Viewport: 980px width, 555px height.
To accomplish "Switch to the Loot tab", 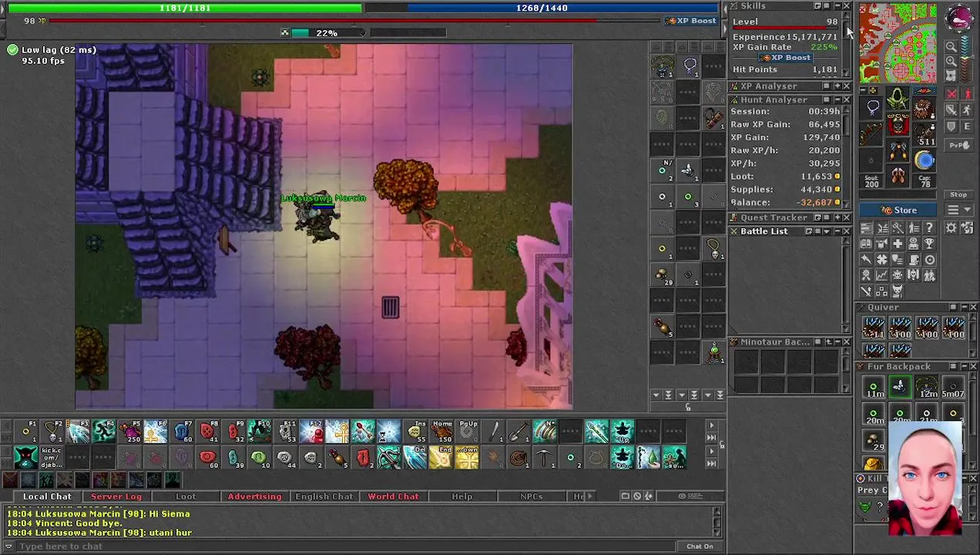I will 186,496.
